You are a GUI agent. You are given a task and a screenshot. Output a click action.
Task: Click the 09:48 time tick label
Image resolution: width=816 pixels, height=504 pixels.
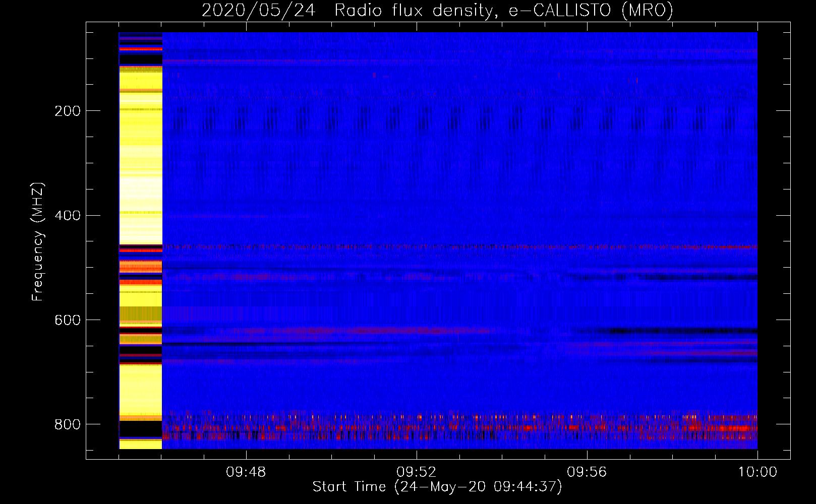[x=246, y=472]
